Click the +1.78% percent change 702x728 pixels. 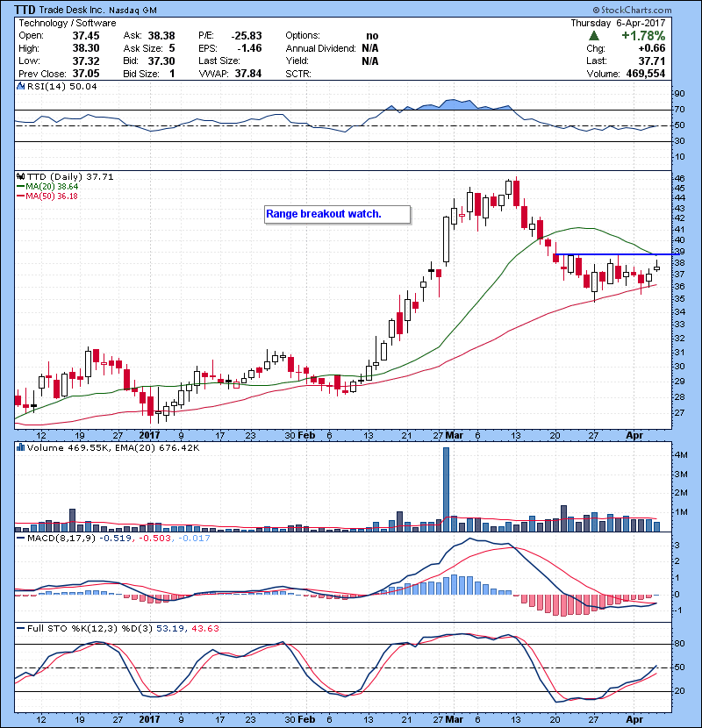click(x=643, y=36)
